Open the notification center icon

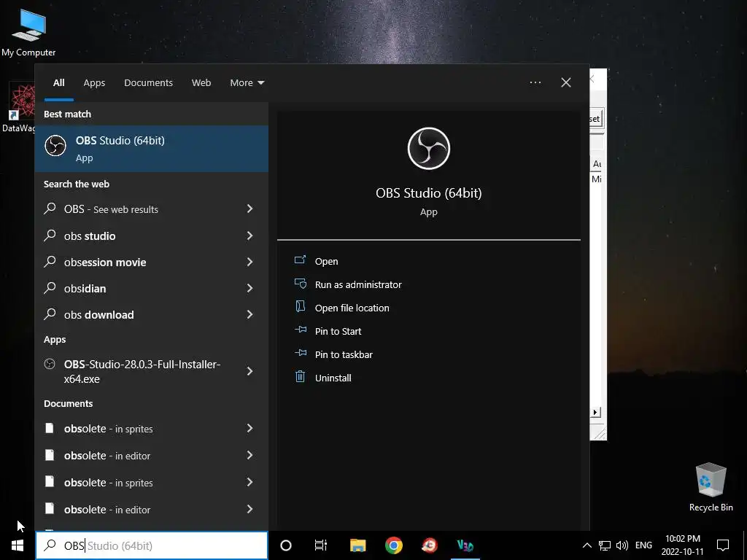(723, 545)
